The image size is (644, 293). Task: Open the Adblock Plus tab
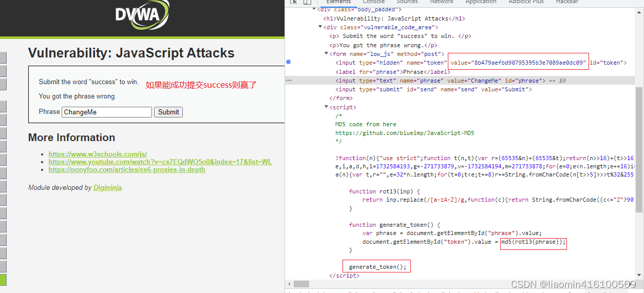pyautogui.click(x=526, y=2)
